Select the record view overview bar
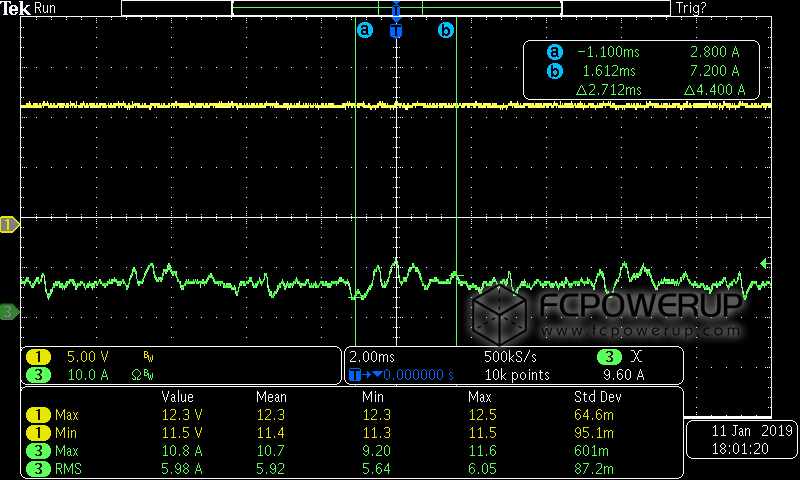The width and height of the screenshot is (800, 480). point(396,8)
